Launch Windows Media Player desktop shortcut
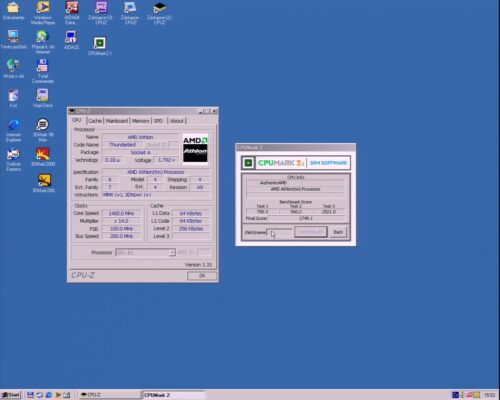The image size is (500, 400). (x=43, y=13)
